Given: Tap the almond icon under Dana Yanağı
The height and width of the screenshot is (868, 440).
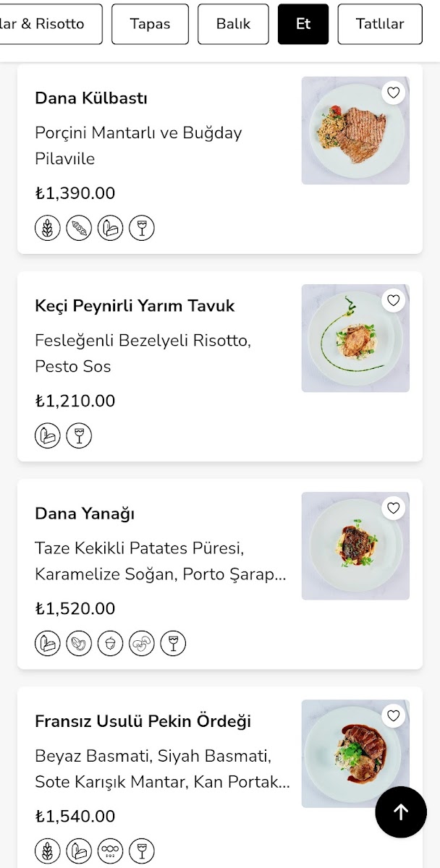Looking at the screenshot, I should pos(79,644).
